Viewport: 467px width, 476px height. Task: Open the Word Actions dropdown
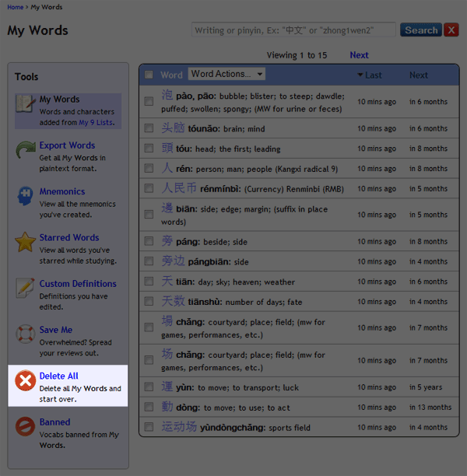click(226, 74)
